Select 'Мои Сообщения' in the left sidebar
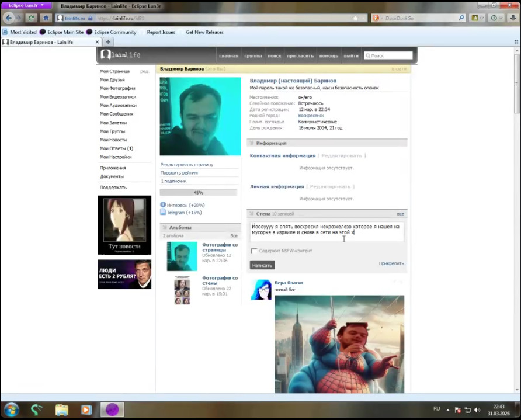 tap(116, 114)
